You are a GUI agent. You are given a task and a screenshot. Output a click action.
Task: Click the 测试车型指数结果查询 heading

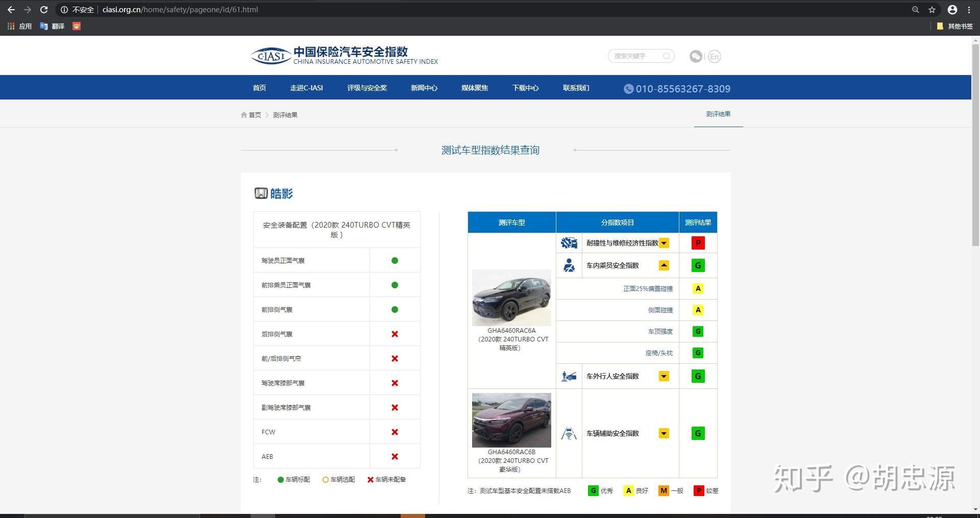pyautogui.click(x=490, y=150)
